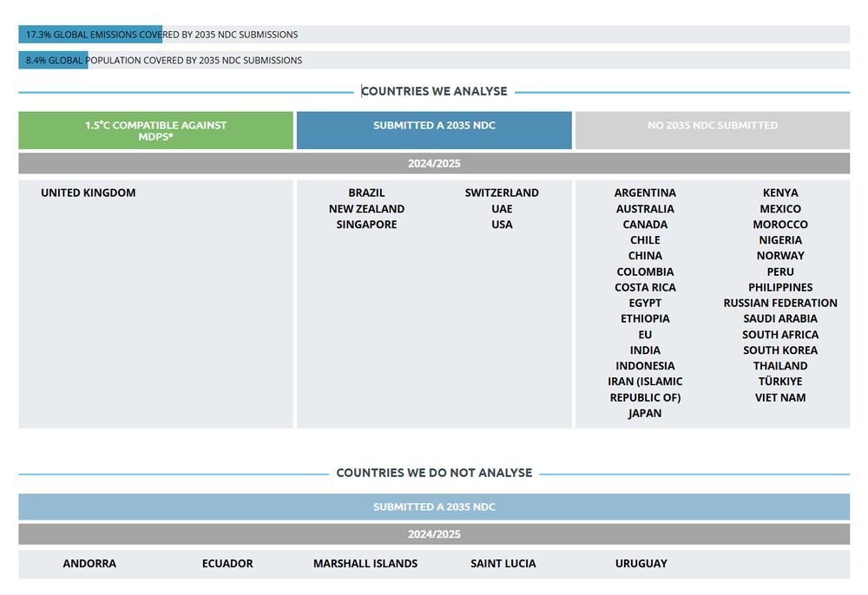Open Australia's country entry
This screenshot has height=595, width=868.
click(645, 209)
